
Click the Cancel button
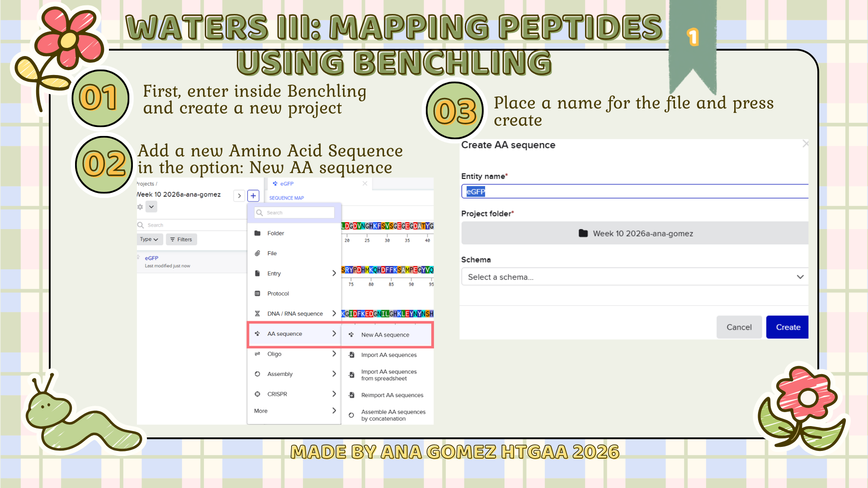[739, 327]
